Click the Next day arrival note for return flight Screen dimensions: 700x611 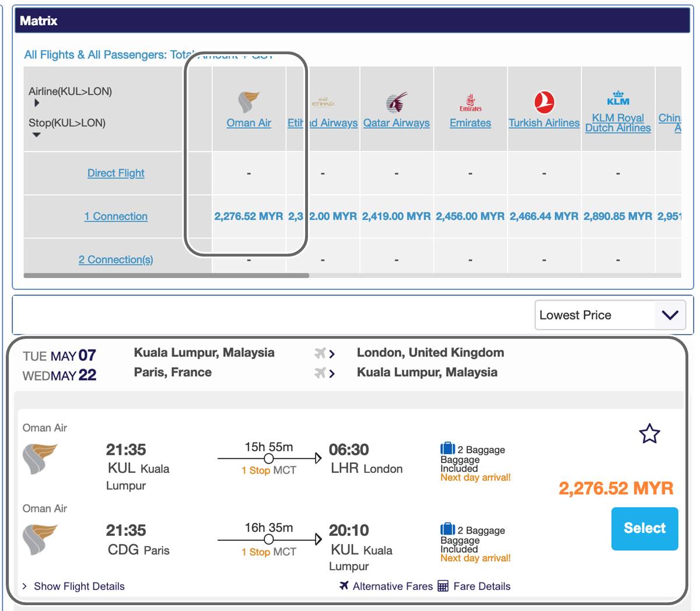point(475,558)
